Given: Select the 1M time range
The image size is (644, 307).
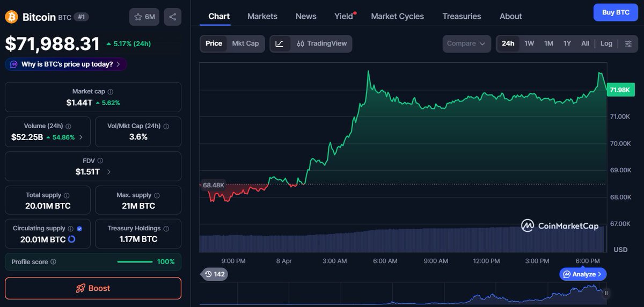Looking at the screenshot, I should [548, 43].
